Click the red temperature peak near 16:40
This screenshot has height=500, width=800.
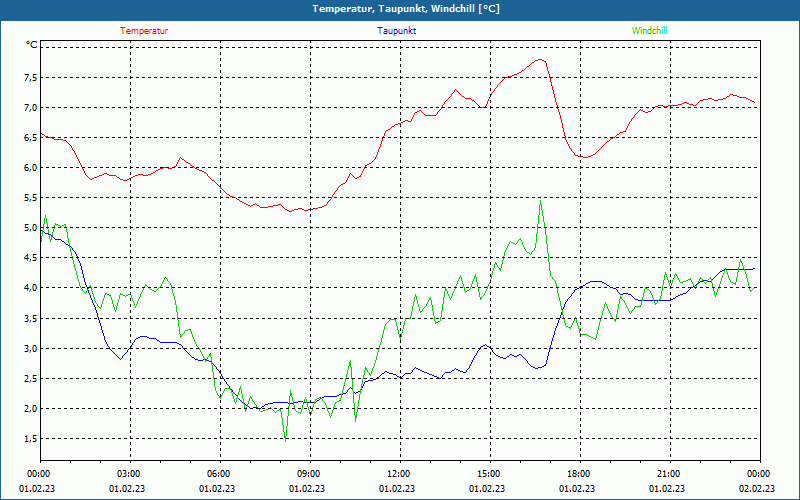click(540, 60)
